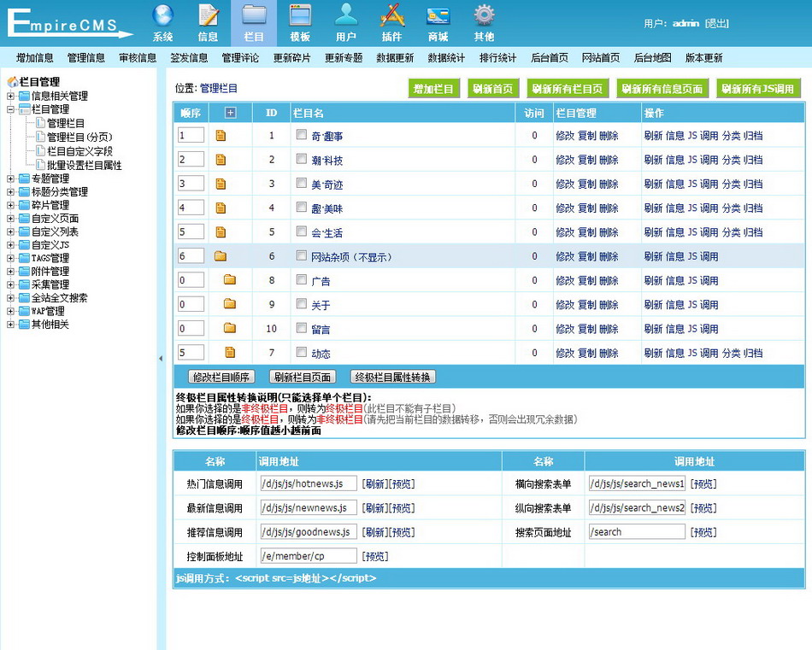Open the 版本更新 menu item
The image size is (812, 650).
point(703,58)
